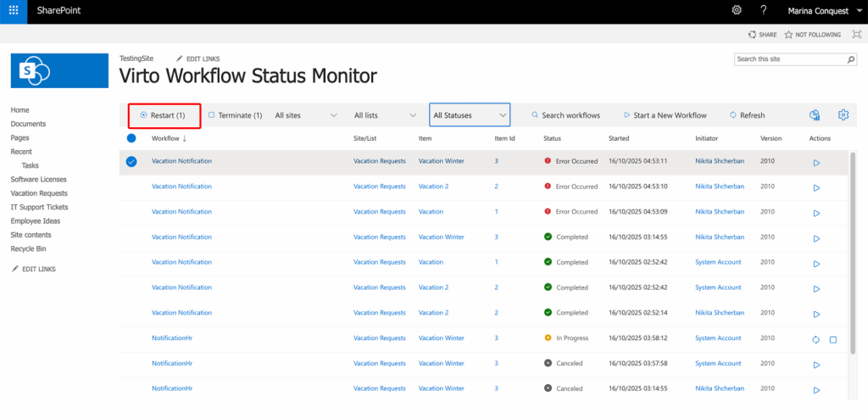Open System Account link on In Progress row
This screenshot has width=868, height=418.
point(718,337)
